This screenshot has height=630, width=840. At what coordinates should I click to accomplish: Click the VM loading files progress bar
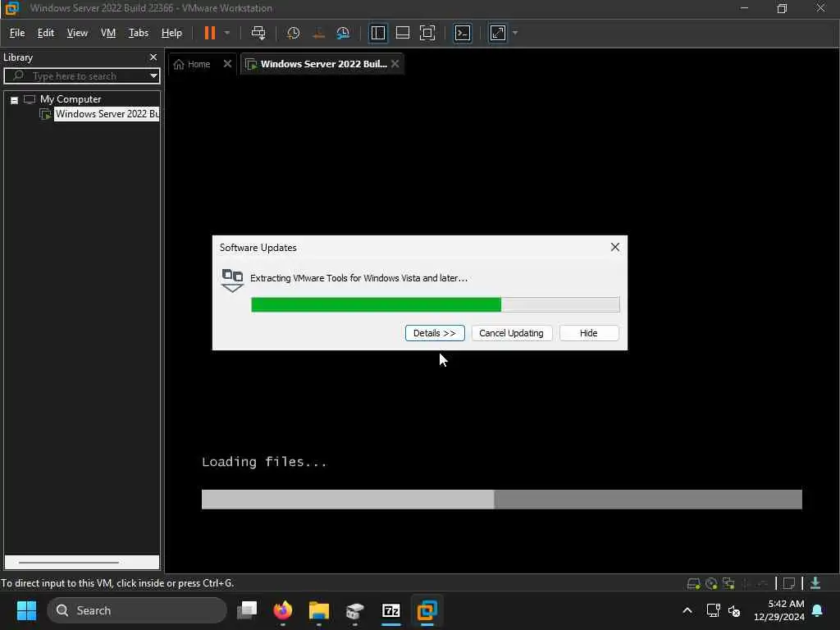[501, 500]
